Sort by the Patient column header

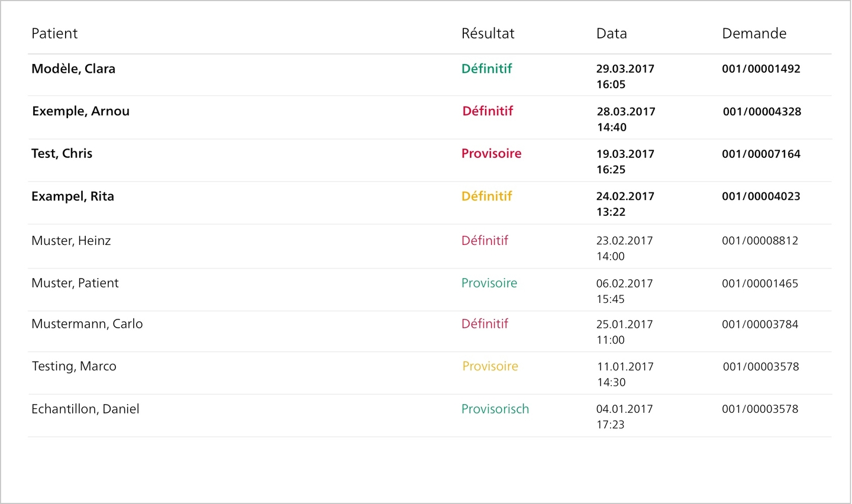tap(54, 34)
